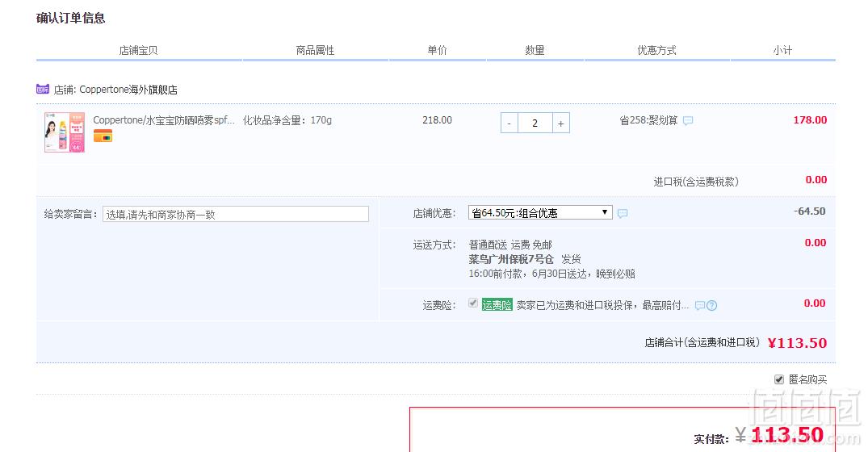Image resolution: width=868 pixels, height=452 pixels.
Task: Open the Coppertone/水宝宝防晒喷雾 product link
Action: [x=164, y=120]
